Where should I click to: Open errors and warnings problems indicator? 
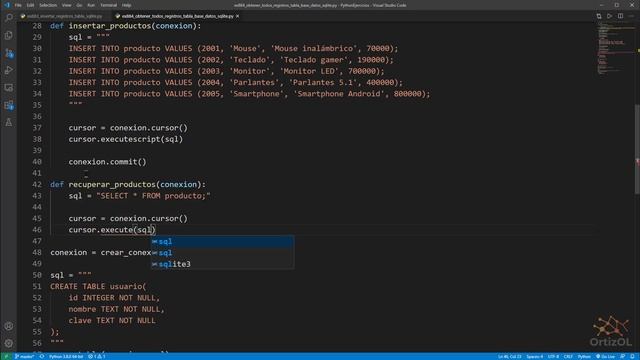tap(97, 356)
